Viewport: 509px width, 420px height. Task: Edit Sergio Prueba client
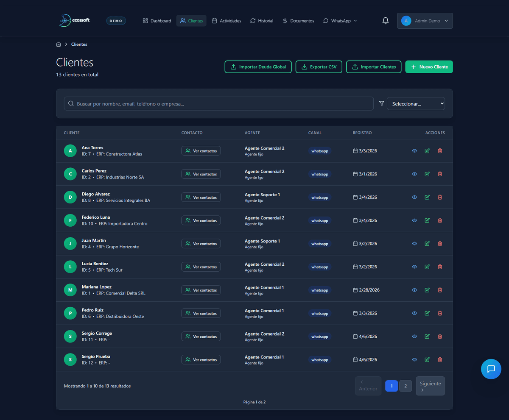[427, 360]
